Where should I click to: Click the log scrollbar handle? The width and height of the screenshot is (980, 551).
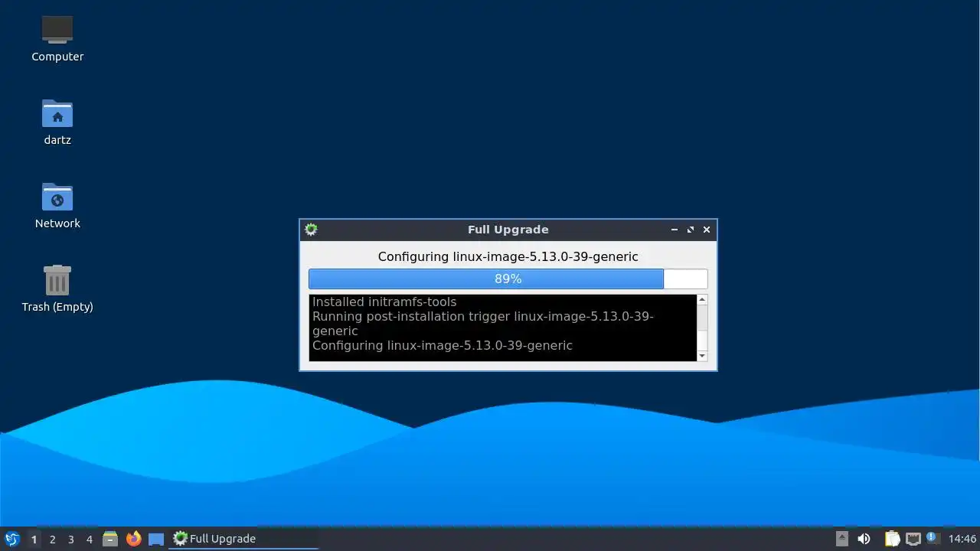click(x=702, y=341)
